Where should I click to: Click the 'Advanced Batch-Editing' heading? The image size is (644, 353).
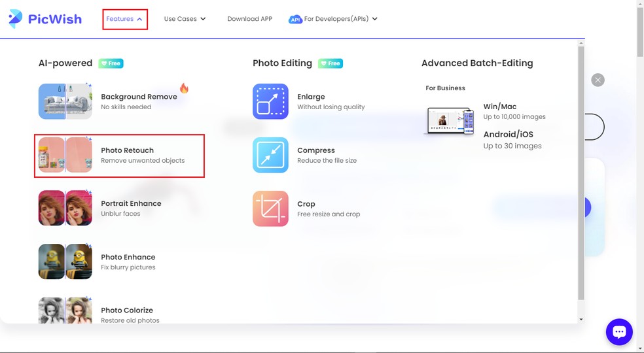point(477,63)
